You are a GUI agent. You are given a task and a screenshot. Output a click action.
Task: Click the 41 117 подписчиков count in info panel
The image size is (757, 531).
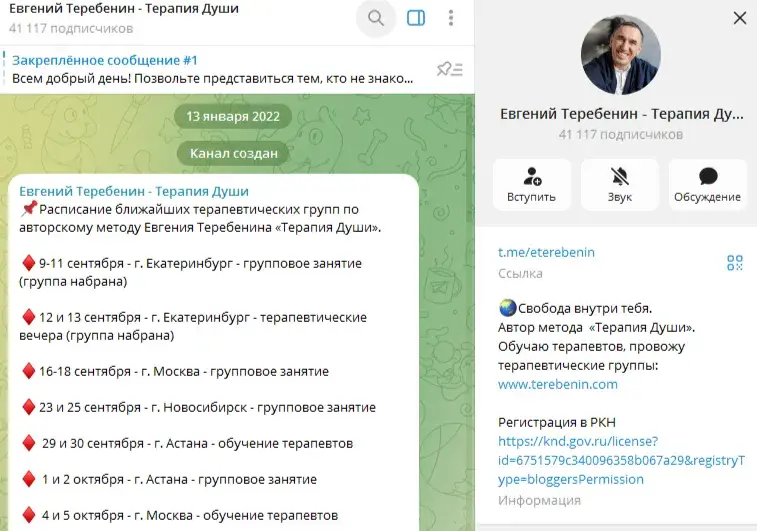620,135
